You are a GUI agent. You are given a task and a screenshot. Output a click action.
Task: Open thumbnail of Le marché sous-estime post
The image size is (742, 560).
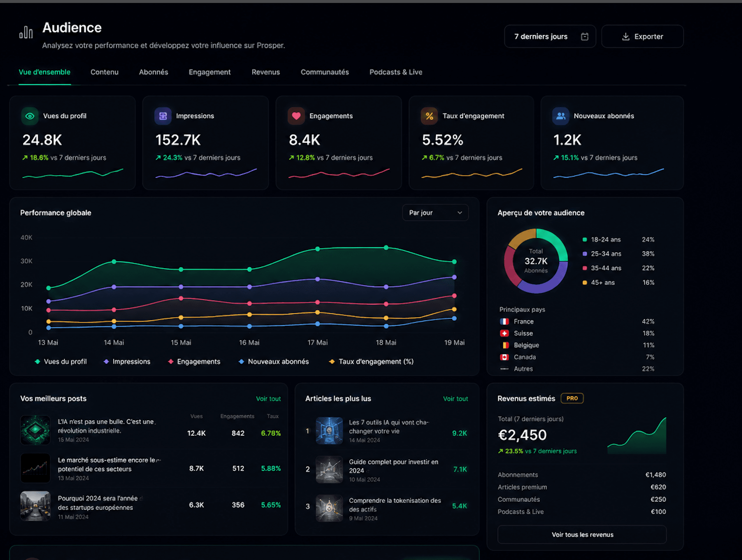pos(35,468)
